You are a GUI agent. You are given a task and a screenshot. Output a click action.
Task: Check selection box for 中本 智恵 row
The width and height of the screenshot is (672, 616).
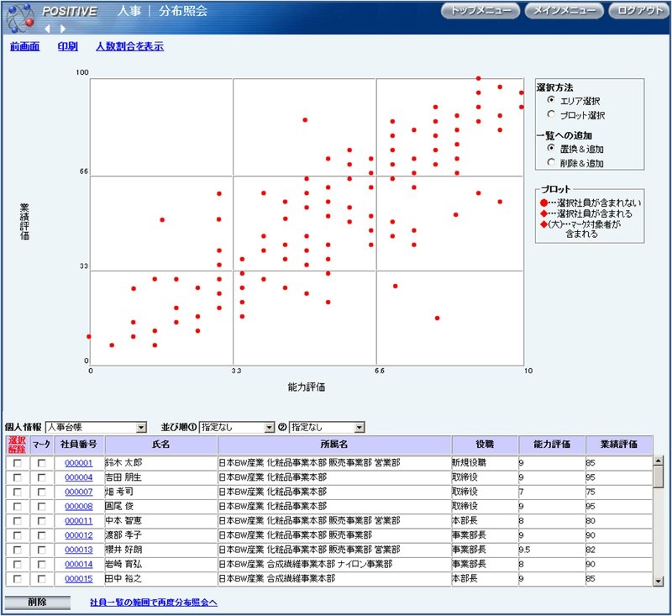point(18,521)
